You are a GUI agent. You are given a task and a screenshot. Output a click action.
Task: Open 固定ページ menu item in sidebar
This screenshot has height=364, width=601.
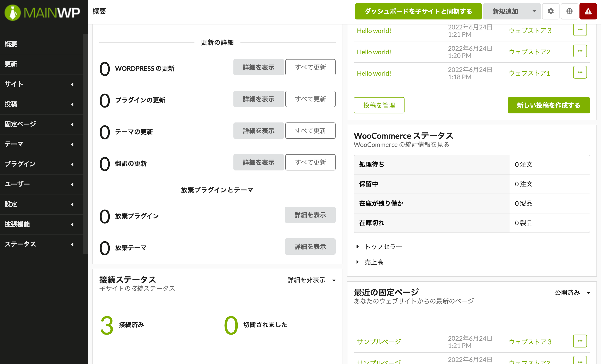pyautogui.click(x=42, y=124)
